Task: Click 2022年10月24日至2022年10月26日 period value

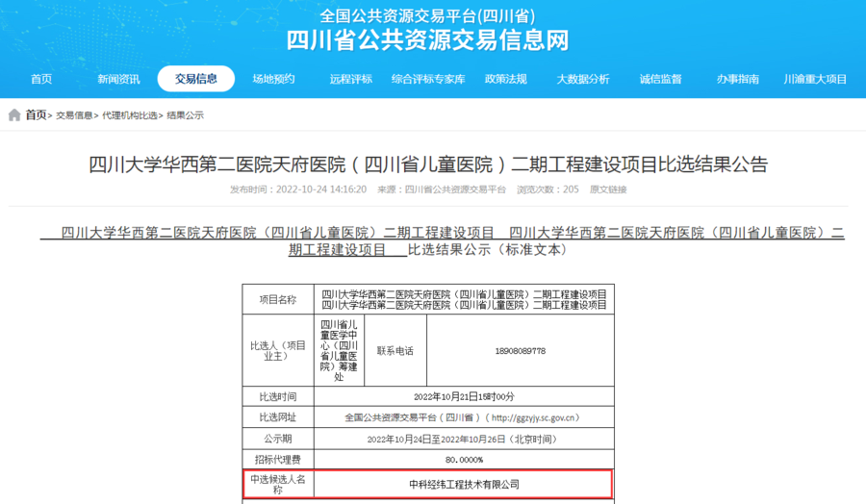Action: pos(464,439)
